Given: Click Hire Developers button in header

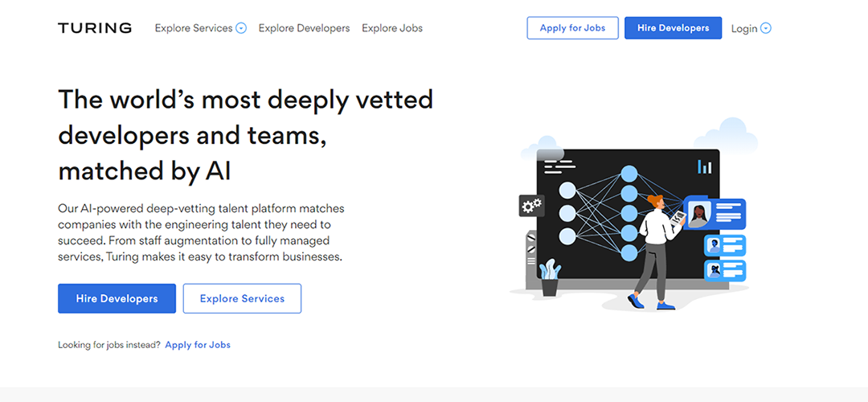Looking at the screenshot, I should (x=674, y=27).
